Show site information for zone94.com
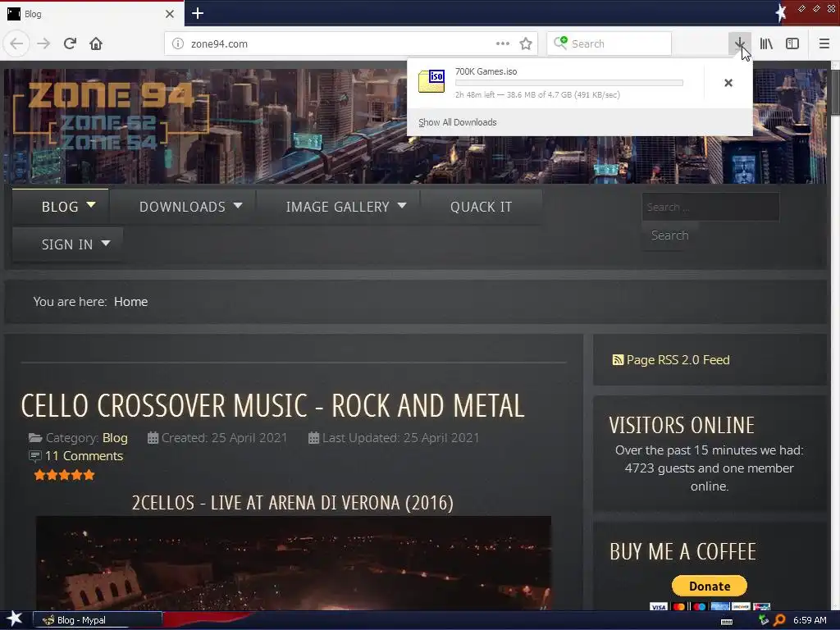The height and width of the screenshot is (630, 840). click(x=178, y=44)
